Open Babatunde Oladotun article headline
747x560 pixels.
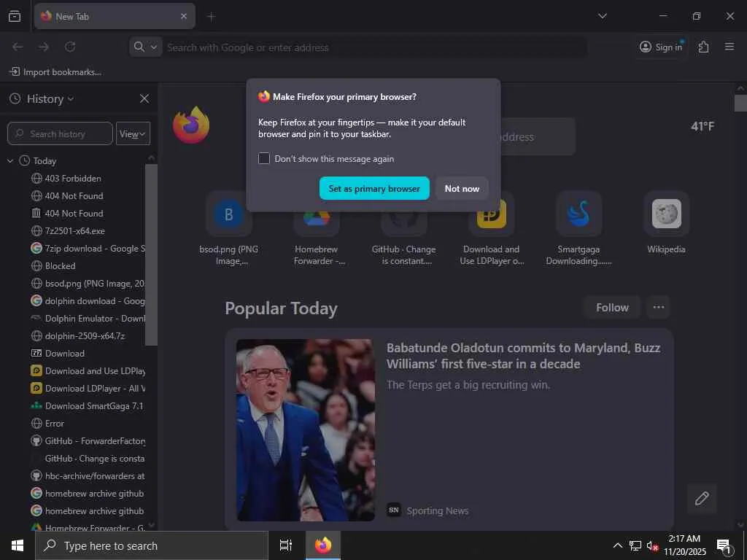click(x=523, y=356)
